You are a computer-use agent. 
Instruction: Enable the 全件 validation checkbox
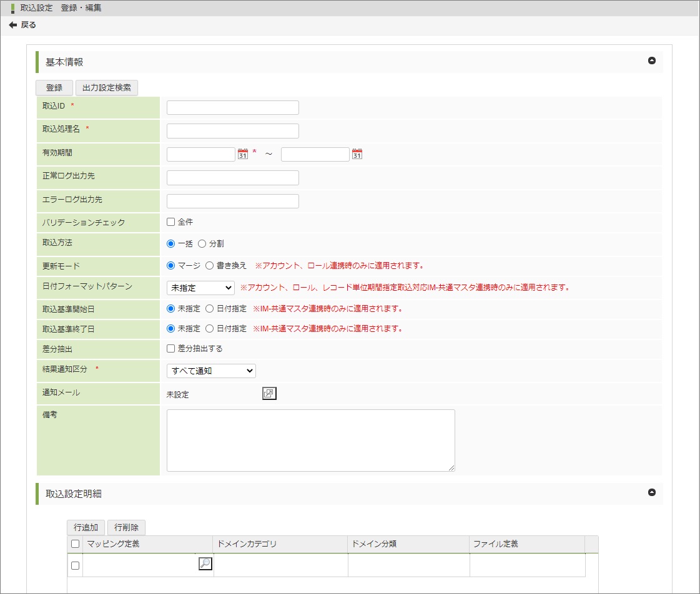pos(171,222)
